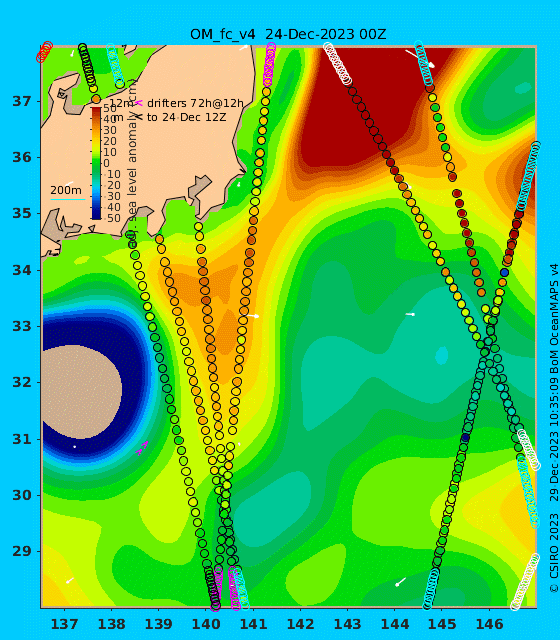Click the cyan 200m legend line
The width and height of the screenshot is (560, 640).
tap(68, 200)
